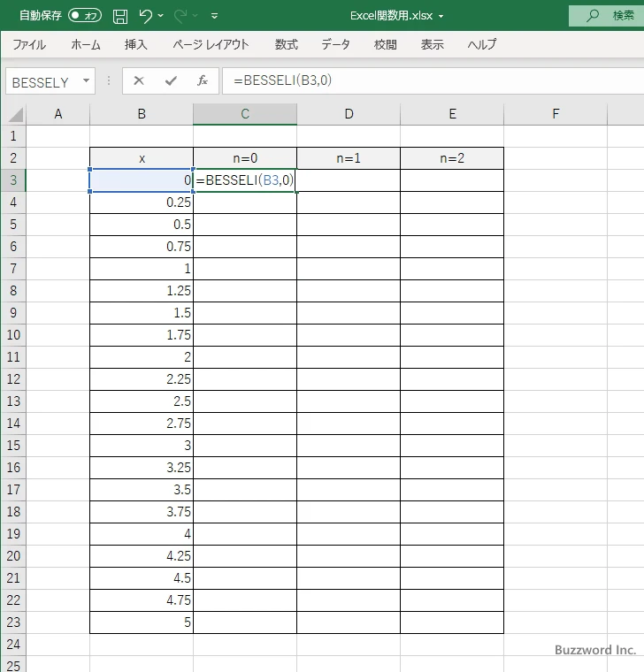The width and height of the screenshot is (644, 672).
Task: Select row 1 header
Action: (x=13, y=136)
